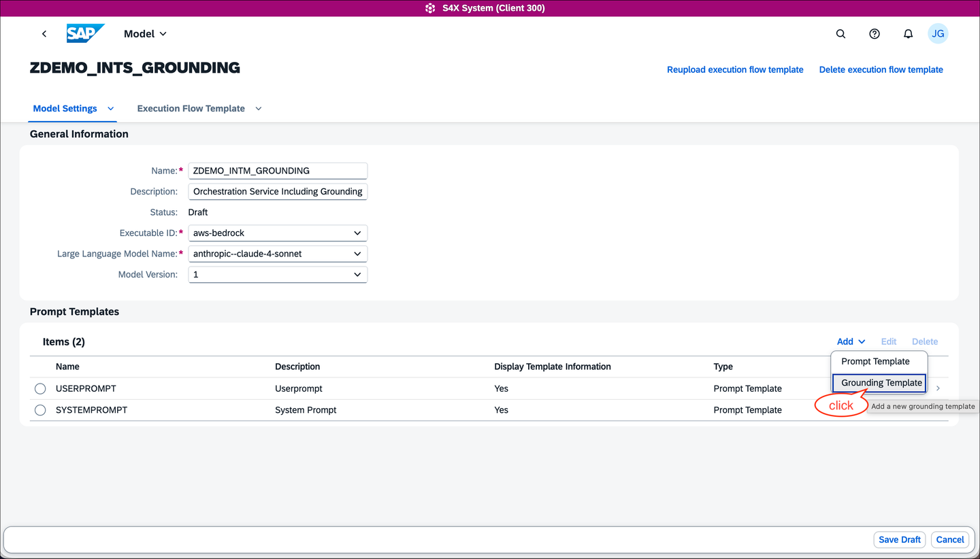Click the Items (2) table title

point(64,342)
